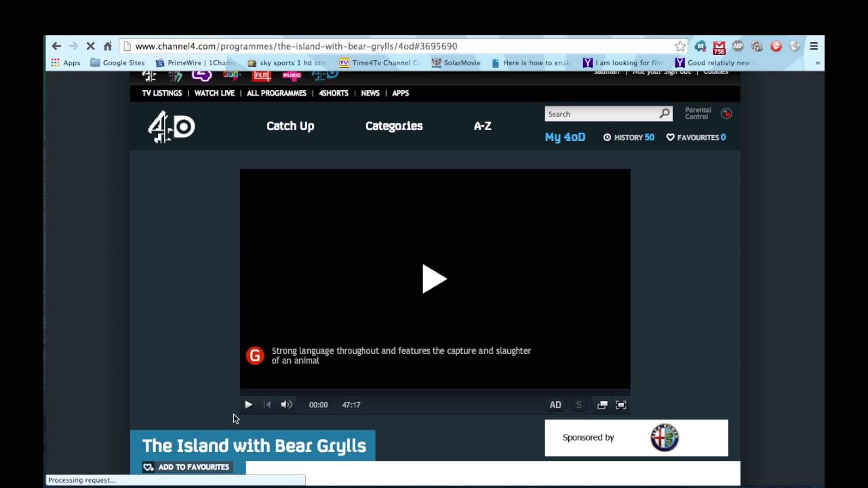The image size is (868, 488).
Task: Click the 4Music channel logo
Action: pos(292,75)
